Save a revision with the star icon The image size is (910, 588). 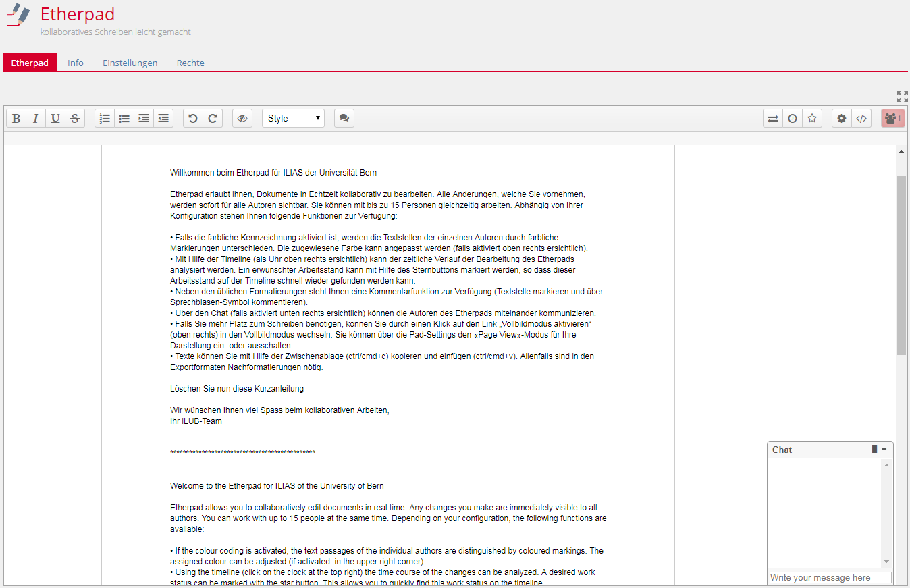click(812, 118)
